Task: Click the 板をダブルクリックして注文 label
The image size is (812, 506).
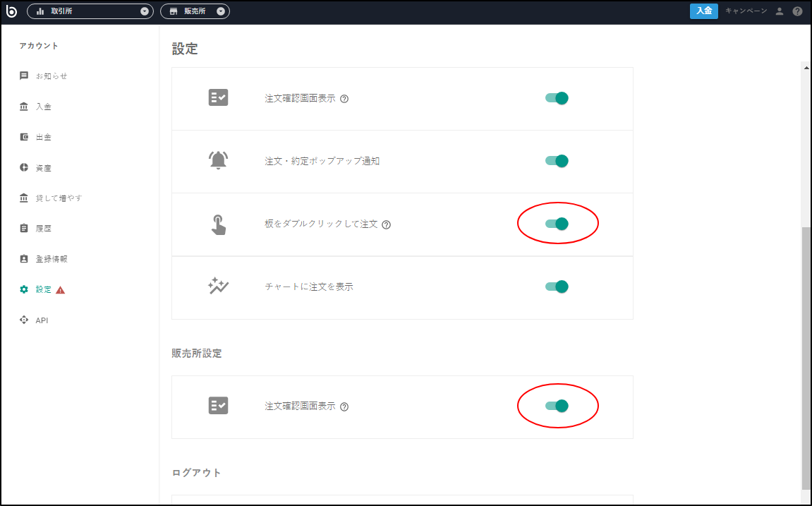Action: (321, 224)
